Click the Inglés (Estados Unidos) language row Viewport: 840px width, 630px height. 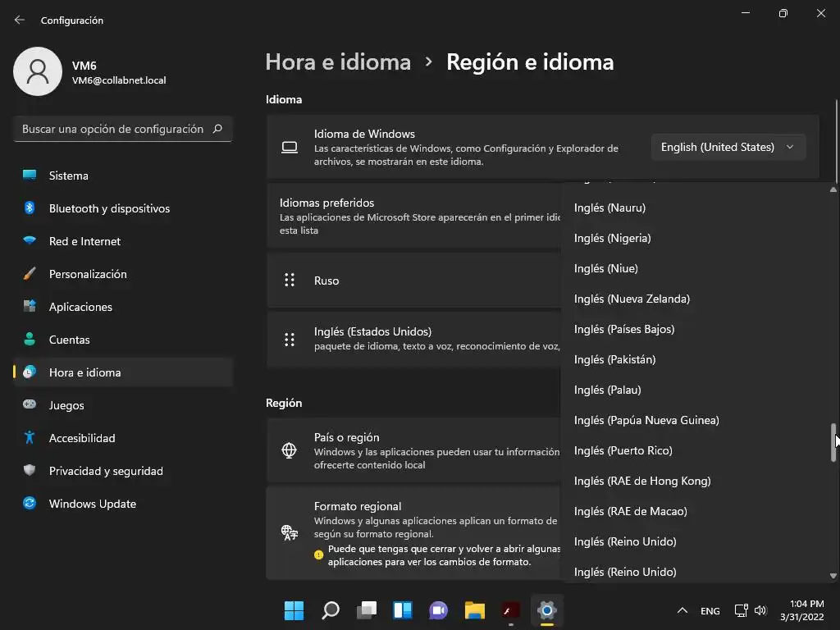pos(413,339)
